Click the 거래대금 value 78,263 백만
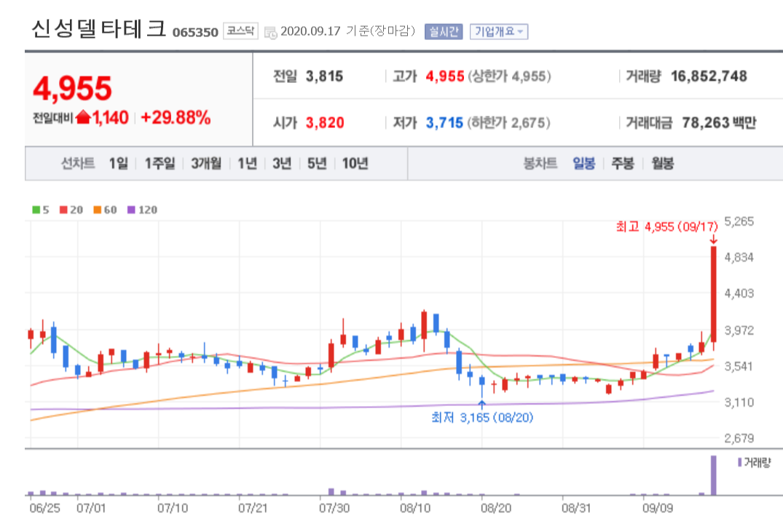The image size is (783, 532). point(719,123)
